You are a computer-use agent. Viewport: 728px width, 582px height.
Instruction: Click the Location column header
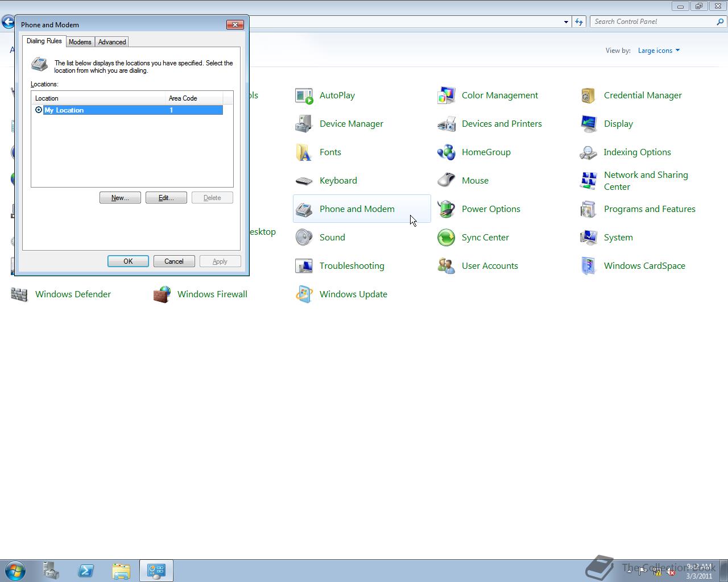[98, 98]
